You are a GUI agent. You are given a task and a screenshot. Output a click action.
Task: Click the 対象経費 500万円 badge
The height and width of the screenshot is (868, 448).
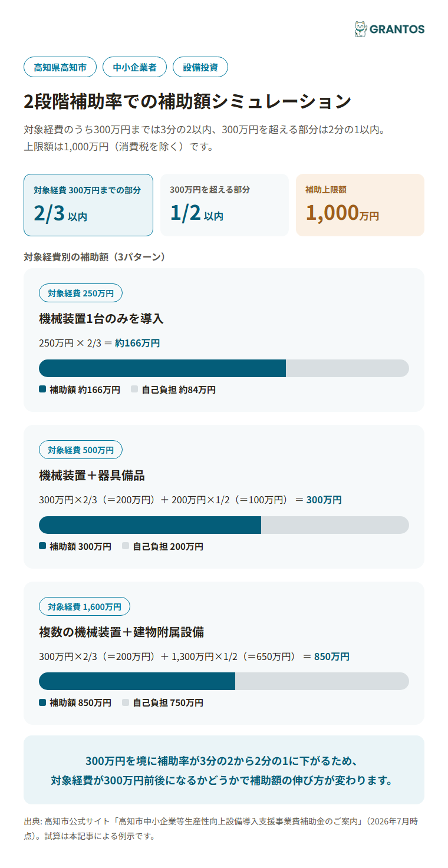point(81,450)
